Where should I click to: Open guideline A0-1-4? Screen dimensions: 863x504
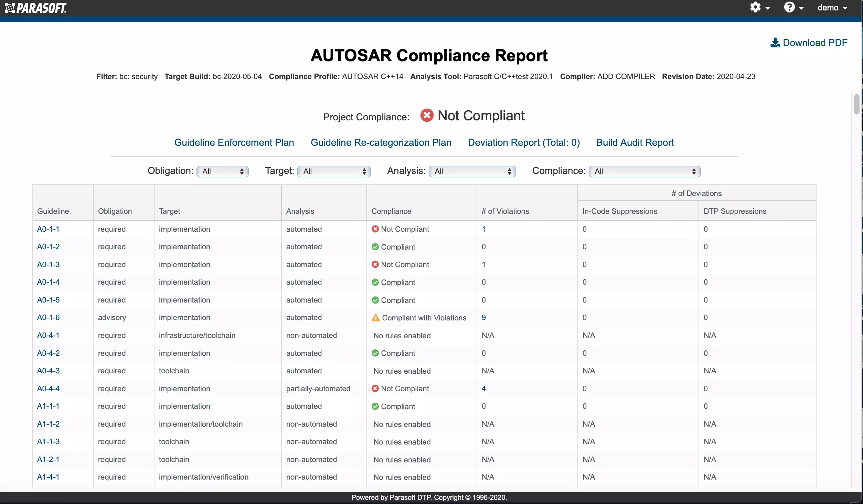click(x=48, y=282)
